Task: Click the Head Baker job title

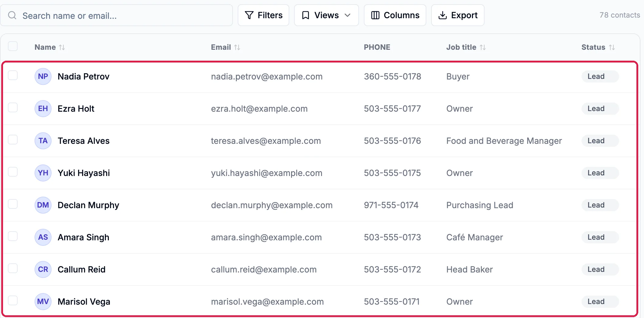Action: [469, 269]
